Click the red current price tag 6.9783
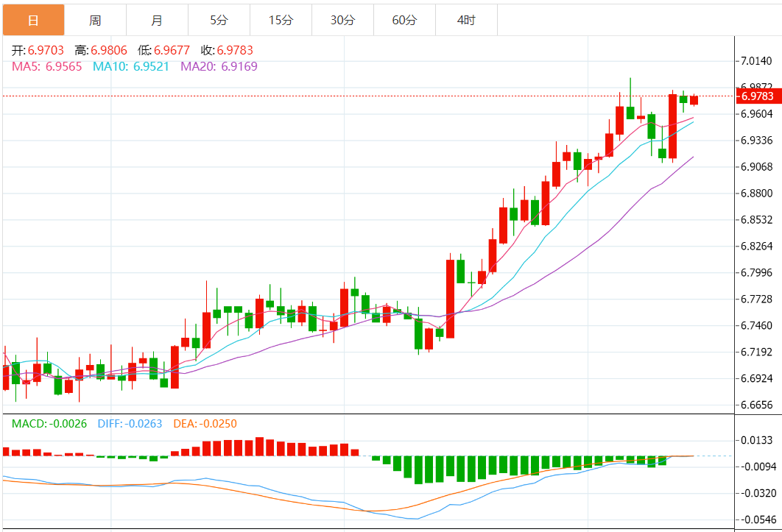Screen dimensions: 782x532 [x=758, y=96]
